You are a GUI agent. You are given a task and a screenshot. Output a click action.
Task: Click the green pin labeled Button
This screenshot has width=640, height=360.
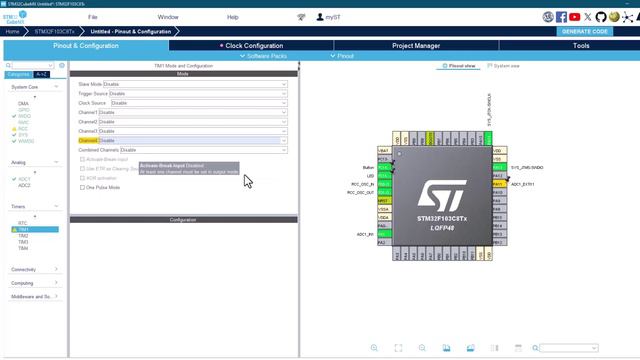coord(384,167)
